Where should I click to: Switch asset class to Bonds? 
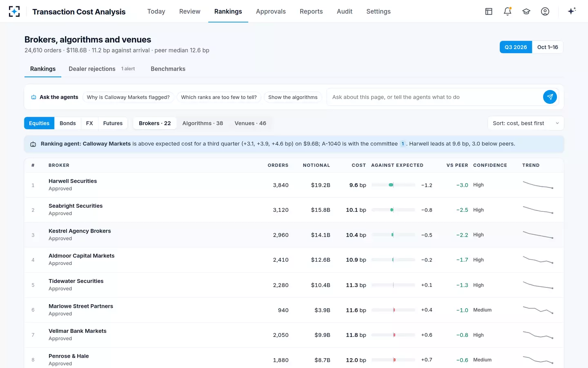pos(68,123)
